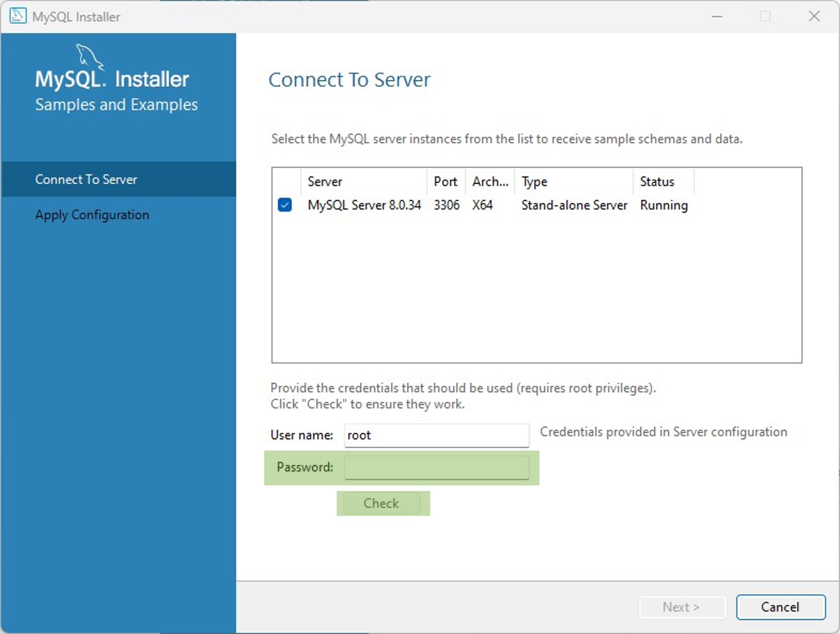Screen dimensions: 840x634
Task: Select the MySQL Server 8.0.34 row
Action: pos(364,205)
